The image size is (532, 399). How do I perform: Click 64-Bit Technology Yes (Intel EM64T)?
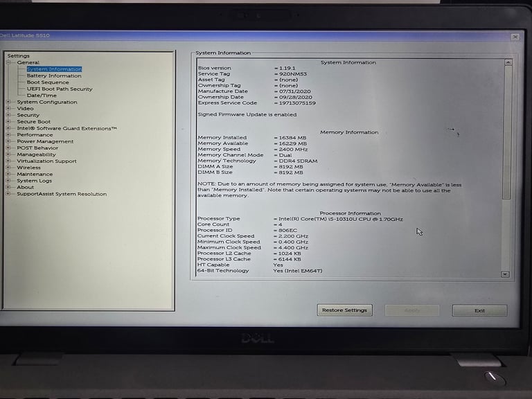pyautogui.click(x=298, y=271)
